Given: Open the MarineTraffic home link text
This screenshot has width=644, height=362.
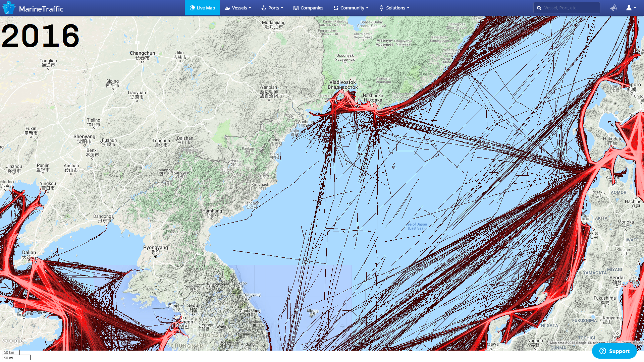Looking at the screenshot, I should 41,9.
